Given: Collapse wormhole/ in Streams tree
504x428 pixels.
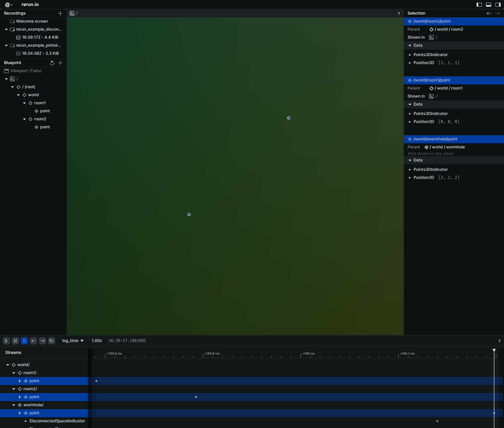Looking at the screenshot, I should point(14,405).
